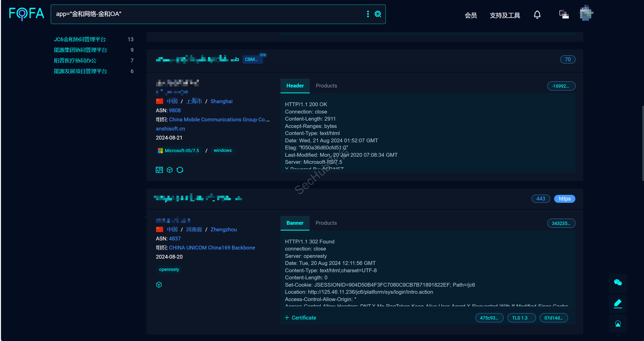The image size is (644, 341).
Task: Switch to Products tab in first result
Action: [326, 86]
